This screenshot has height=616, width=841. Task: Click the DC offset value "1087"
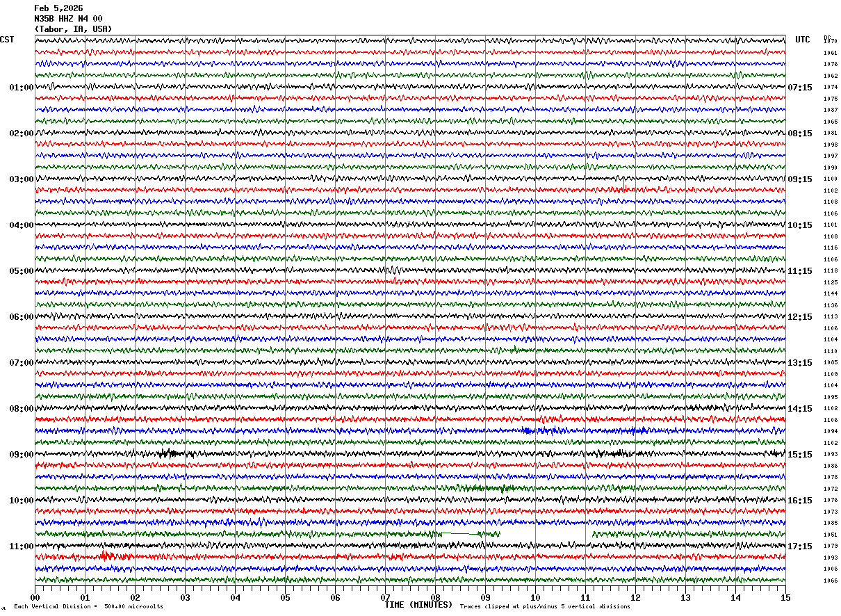point(831,111)
